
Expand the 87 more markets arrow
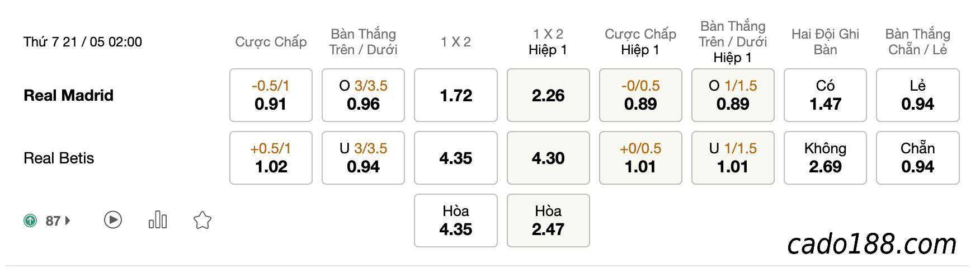tap(67, 221)
